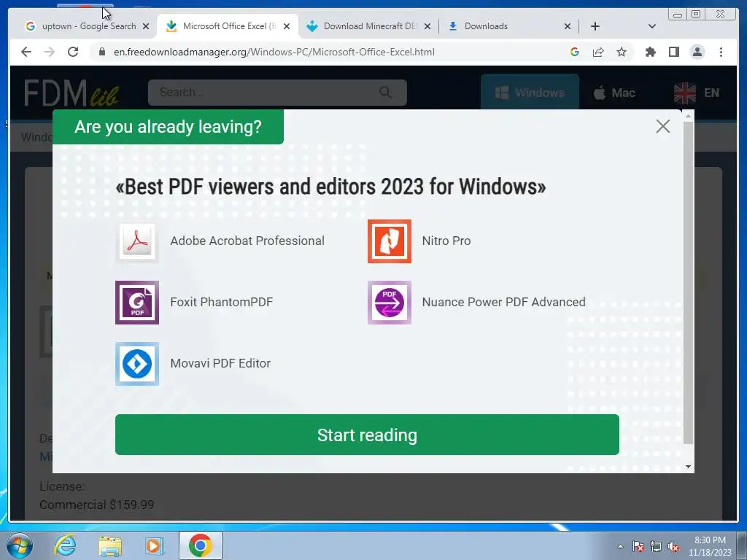Close the Downloads tab
This screenshot has width=747, height=560.
[x=568, y=26]
